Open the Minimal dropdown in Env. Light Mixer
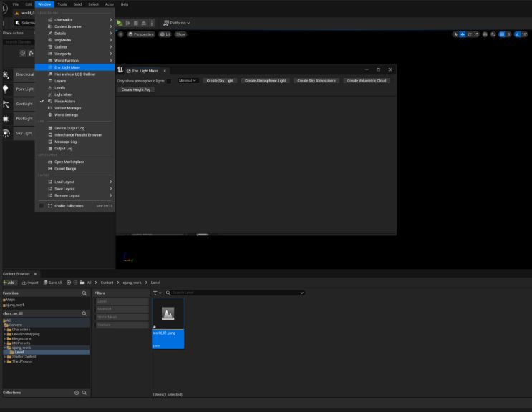 coord(188,81)
